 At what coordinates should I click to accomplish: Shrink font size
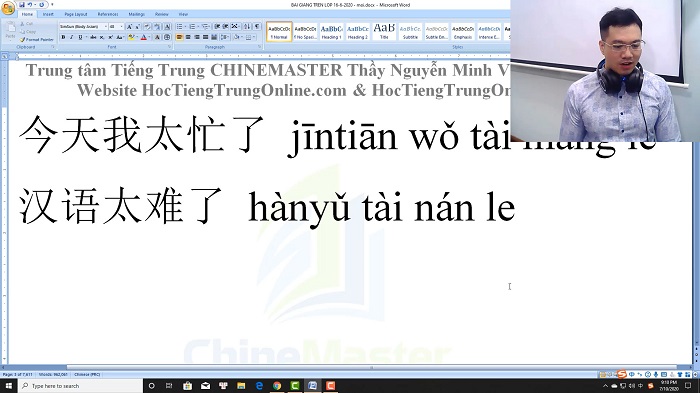(138, 27)
